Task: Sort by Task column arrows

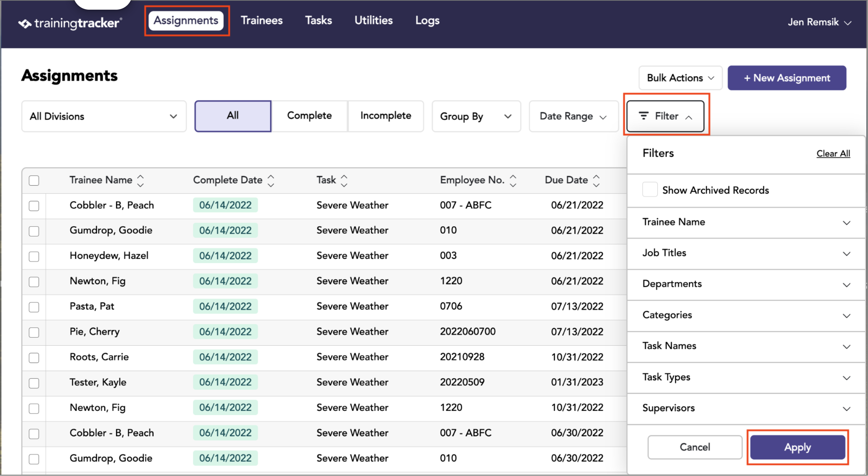Action: coord(344,181)
